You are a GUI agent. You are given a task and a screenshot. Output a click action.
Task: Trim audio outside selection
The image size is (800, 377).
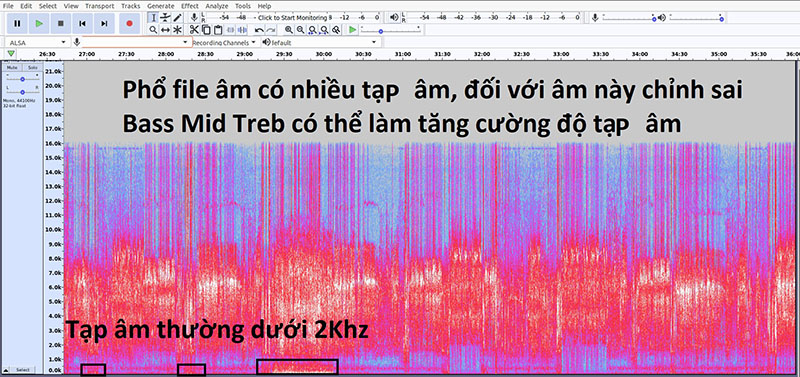pos(230,30)
